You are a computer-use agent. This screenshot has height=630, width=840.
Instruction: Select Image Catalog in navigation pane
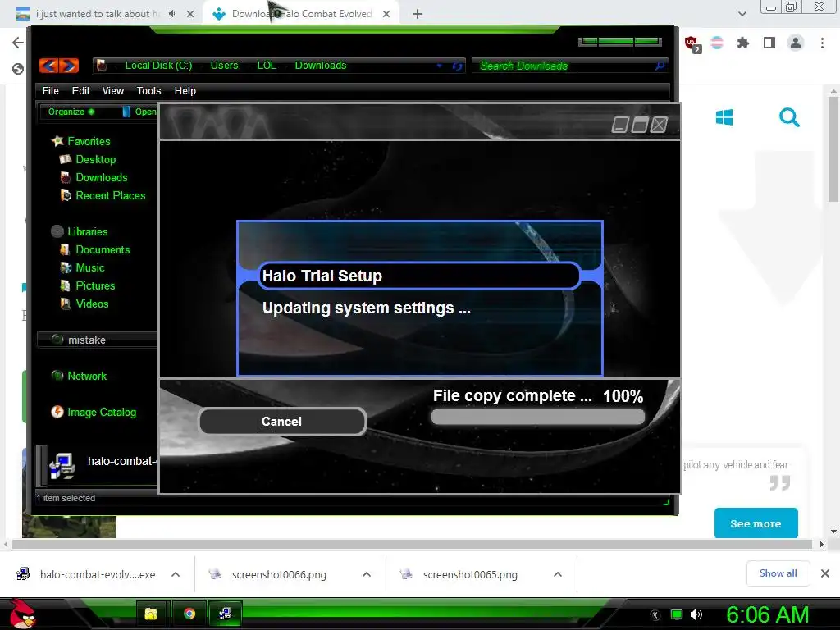(x=94, y=412)
